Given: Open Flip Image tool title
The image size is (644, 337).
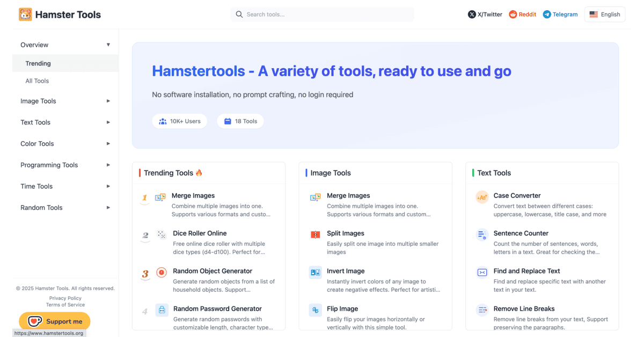Looking at the screenshot, I should (x=342, y=309).
